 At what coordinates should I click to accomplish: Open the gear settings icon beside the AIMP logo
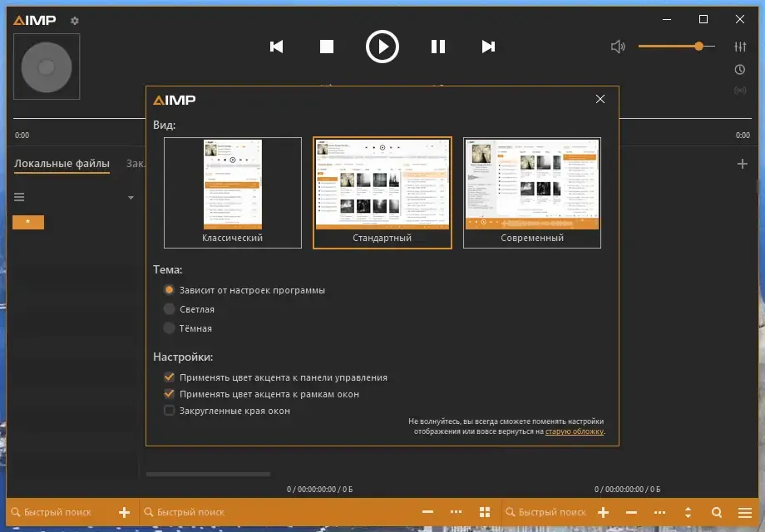point(75,21)
